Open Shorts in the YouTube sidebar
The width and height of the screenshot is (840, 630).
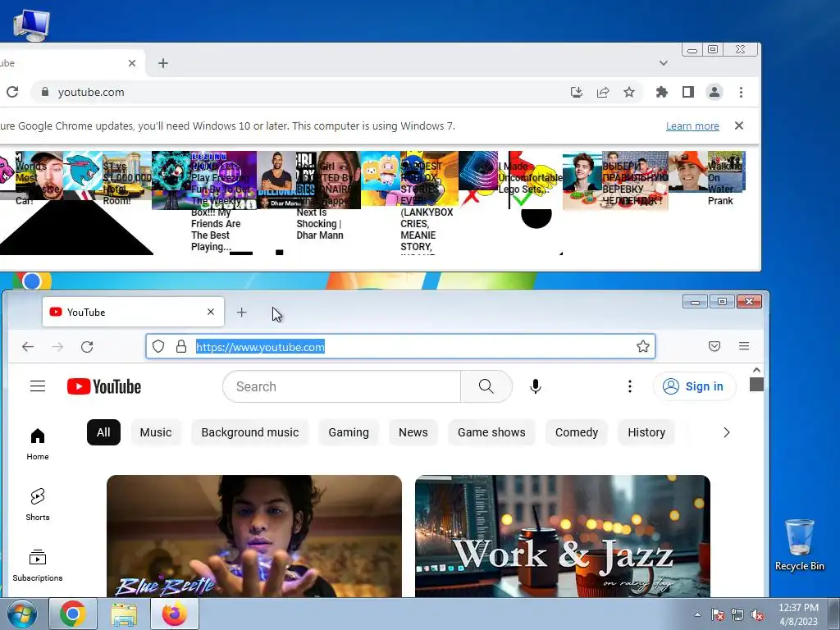point(38,504)
